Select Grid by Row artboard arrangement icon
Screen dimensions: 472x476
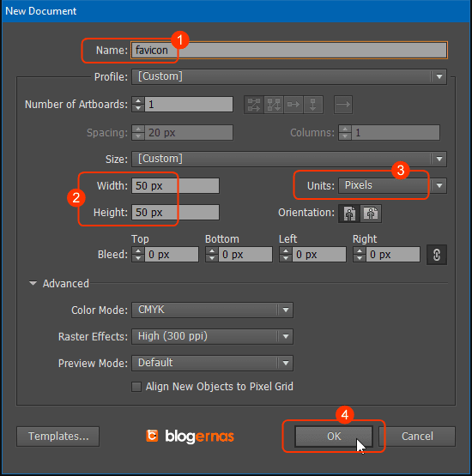point(254,105)
